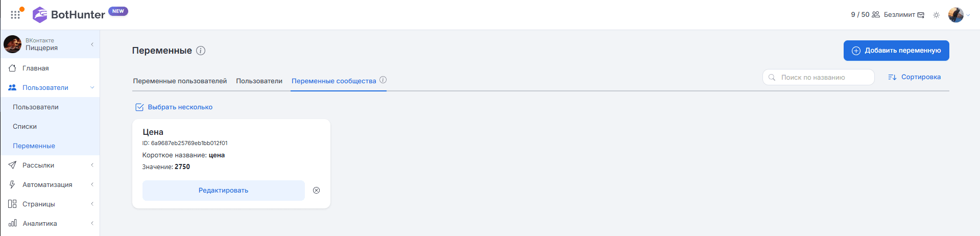Switch to Переменные пользователей tab
980x236 pixels.
[x=180, y=81]
